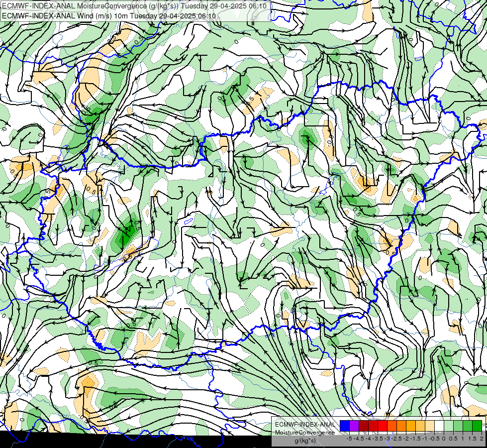This screenshot has height=448, width=487.
Task: Click the MoistureConvergence label in the legend box
Action: click(305, 433)
